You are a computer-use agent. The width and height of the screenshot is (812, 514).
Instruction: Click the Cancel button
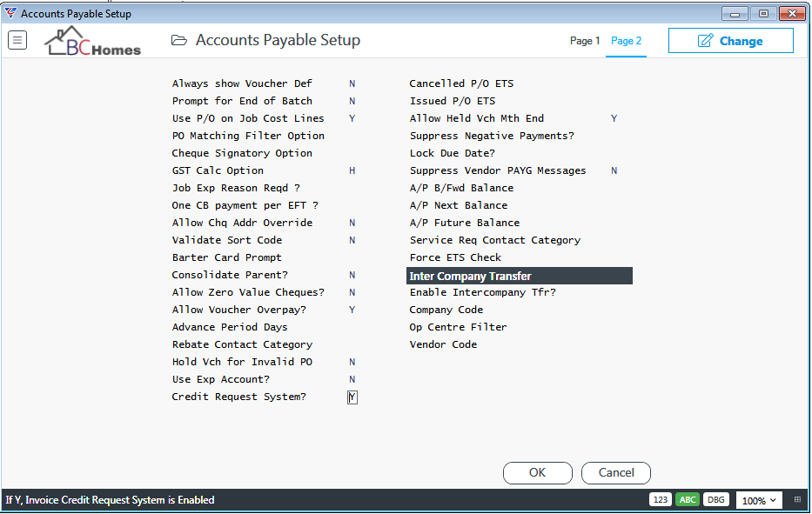pos(616,472)
